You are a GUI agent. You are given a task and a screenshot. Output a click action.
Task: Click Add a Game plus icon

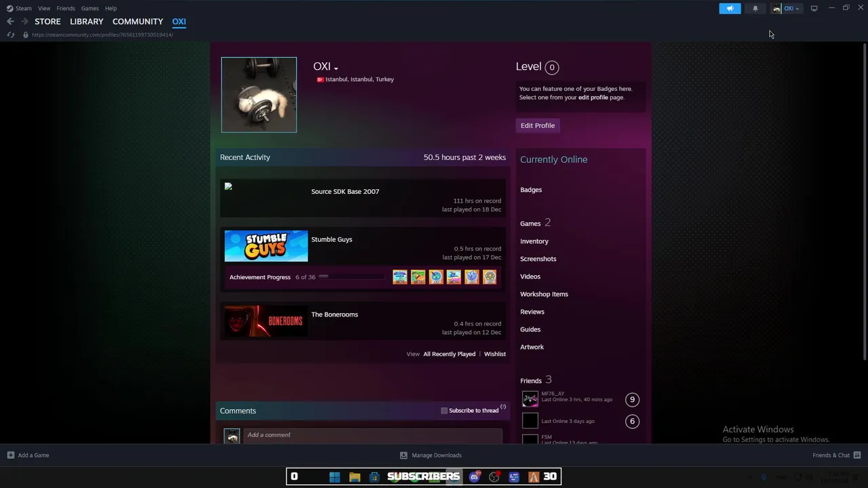11,455
